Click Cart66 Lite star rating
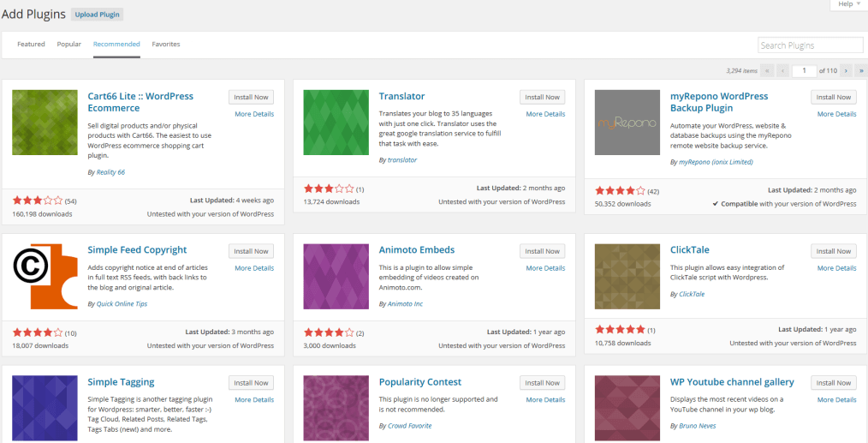Screen dimensions: 868x443 pos(38,201)
